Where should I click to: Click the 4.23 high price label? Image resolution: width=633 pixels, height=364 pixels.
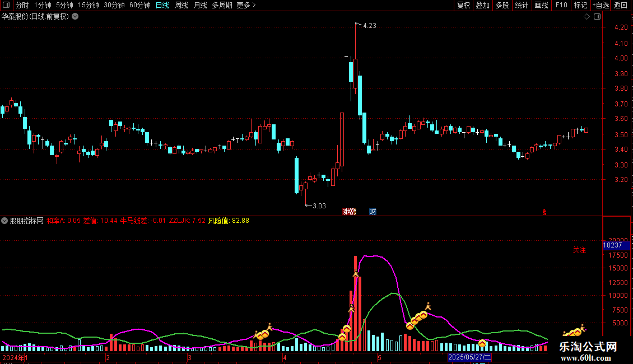pyautogui.click(x=369, y=25)
